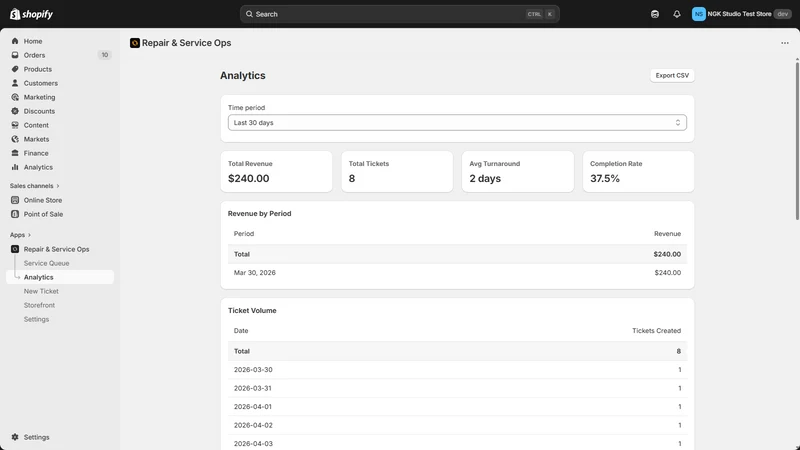
Task: Click the 2026-03-31 date cell
Action: click(x=253, y=388)
